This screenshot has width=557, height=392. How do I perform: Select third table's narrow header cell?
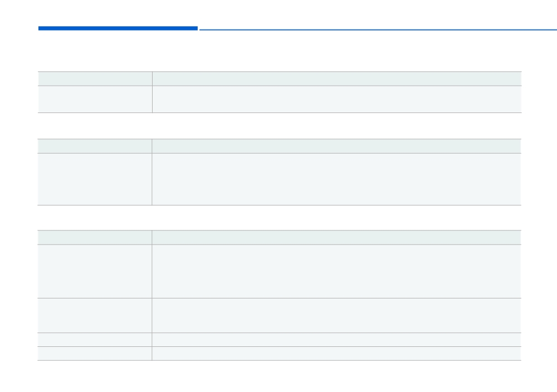click(95, 237)
